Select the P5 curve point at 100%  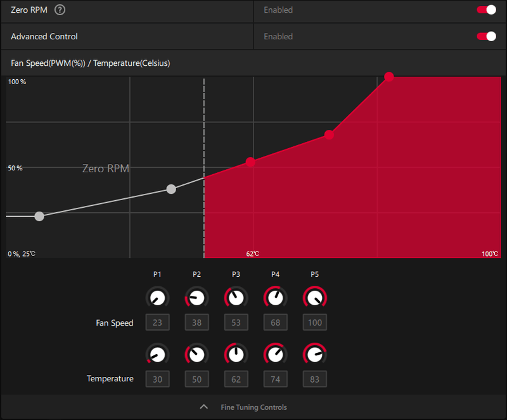pos(388,77)
